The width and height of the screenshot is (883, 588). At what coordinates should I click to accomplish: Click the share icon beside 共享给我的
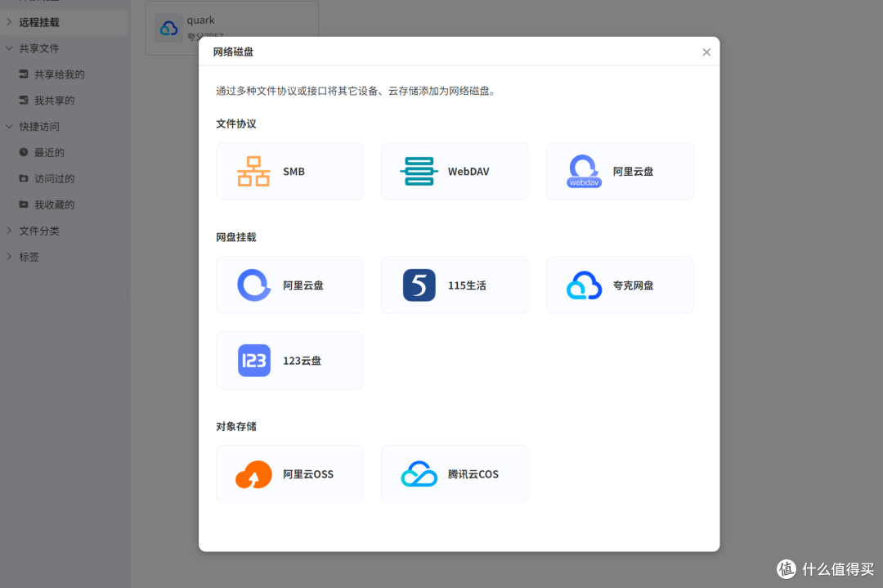pyautogui.click(x=24, y=74)
